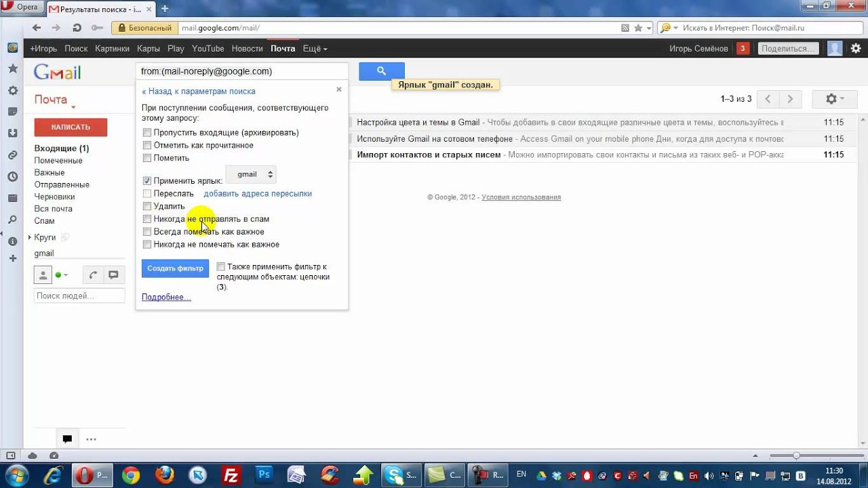Open the chat status green dot dropdown
This screenshot has width=868, height=488.
coord(62,275)
